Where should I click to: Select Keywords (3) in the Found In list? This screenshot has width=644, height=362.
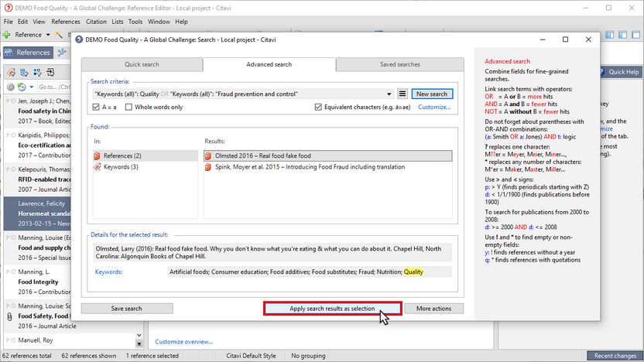[146, 167]
